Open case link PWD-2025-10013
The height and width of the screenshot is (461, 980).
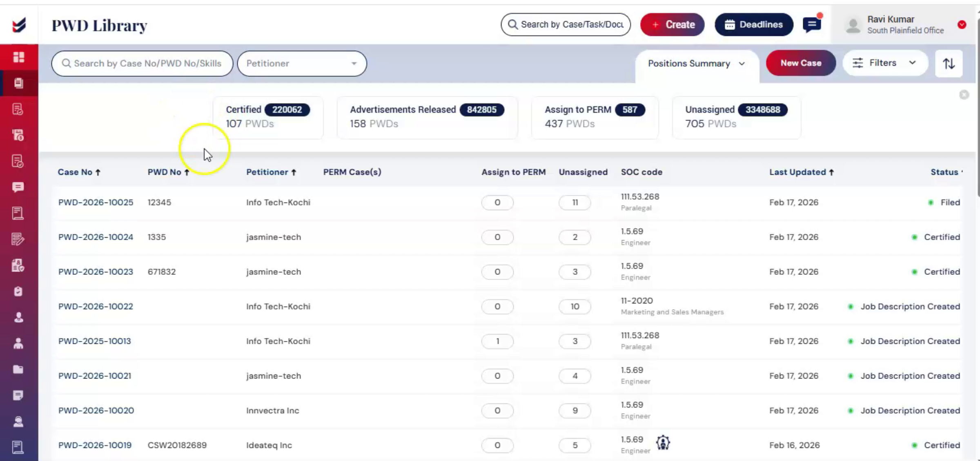point(94,341)
